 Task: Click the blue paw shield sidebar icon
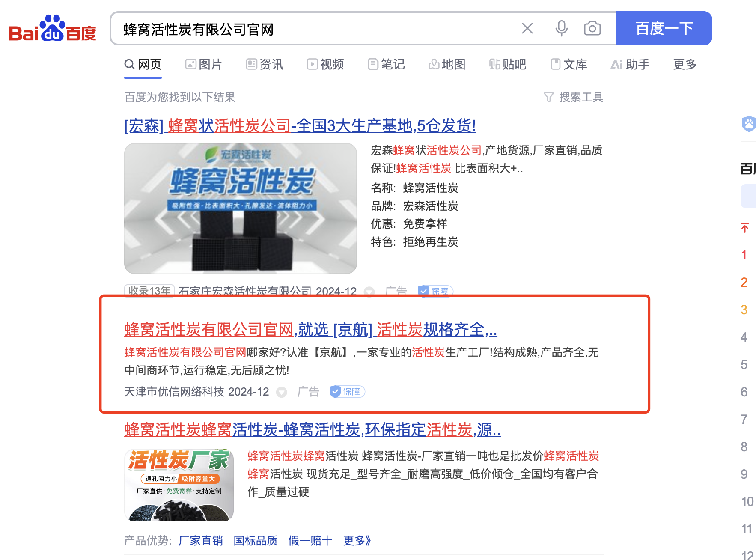[749, 124]
